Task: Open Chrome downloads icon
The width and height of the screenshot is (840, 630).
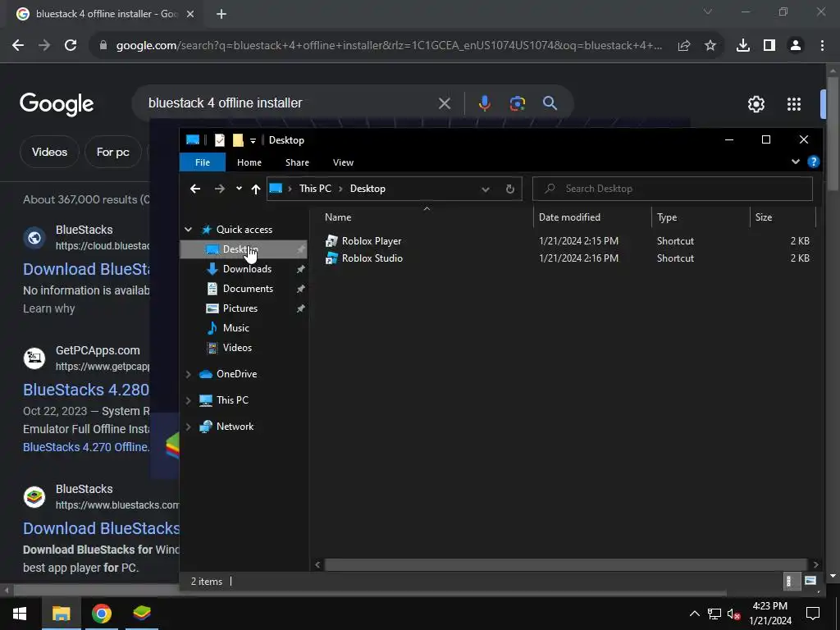Action: coord(743,46)
